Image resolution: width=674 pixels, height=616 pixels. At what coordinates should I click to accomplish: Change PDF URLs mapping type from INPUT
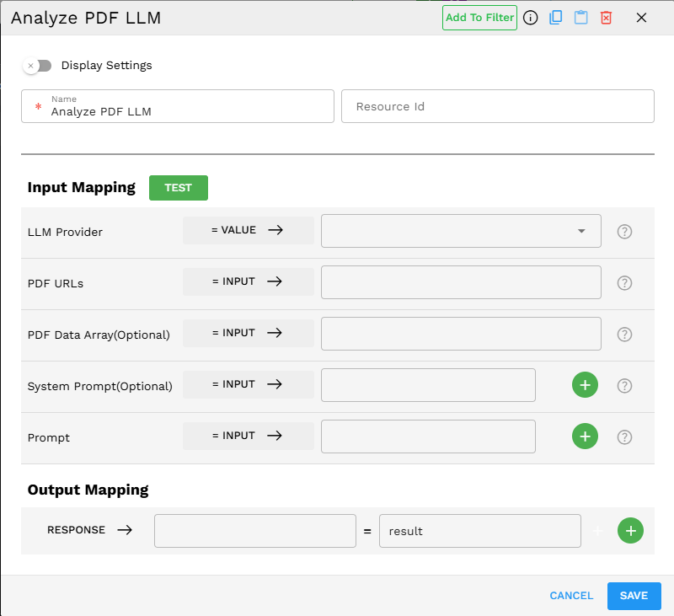click(248, 281)
